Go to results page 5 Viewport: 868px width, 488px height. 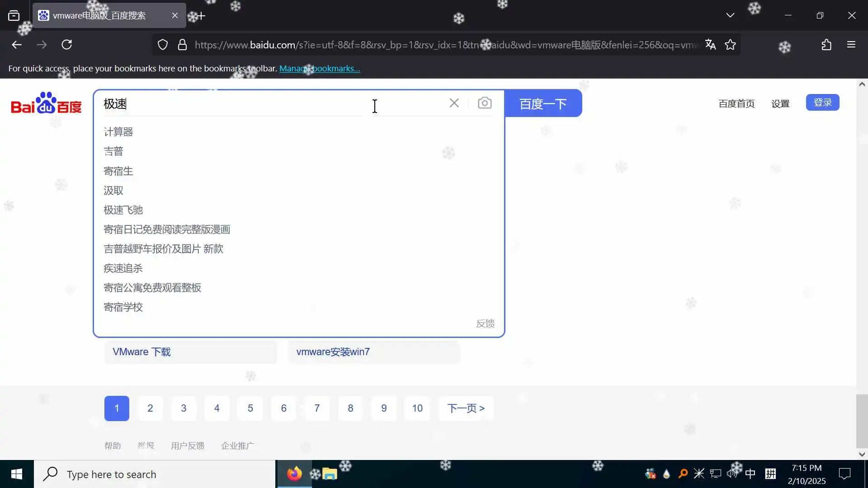(x=250, y=408)
